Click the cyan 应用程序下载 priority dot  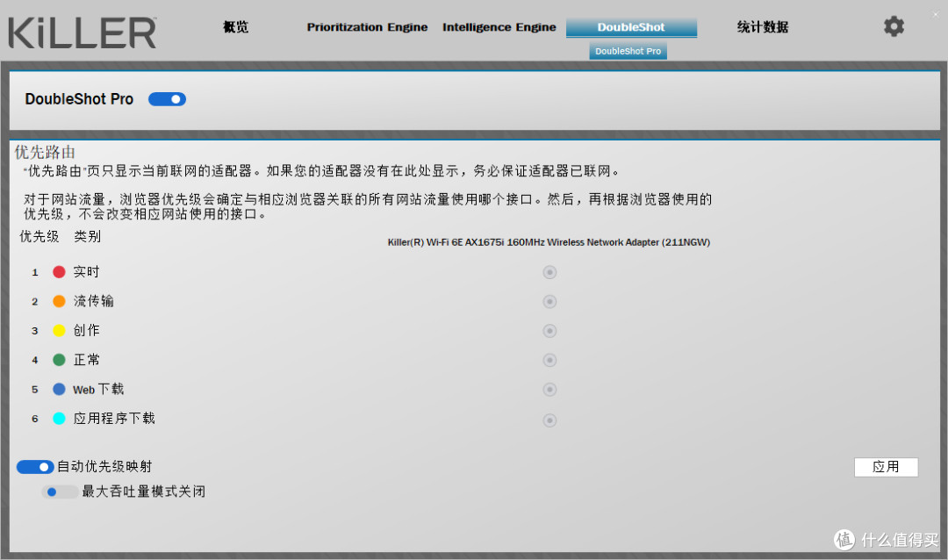click(60, 418)
